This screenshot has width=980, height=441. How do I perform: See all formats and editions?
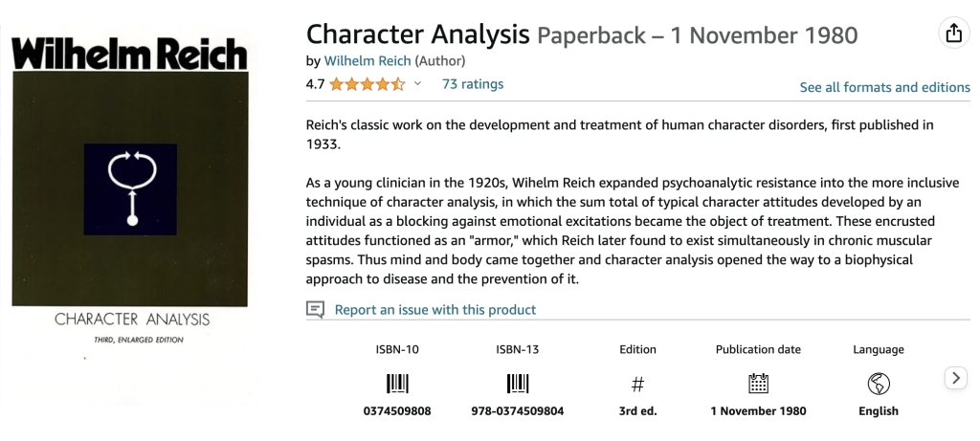point(884,87)
